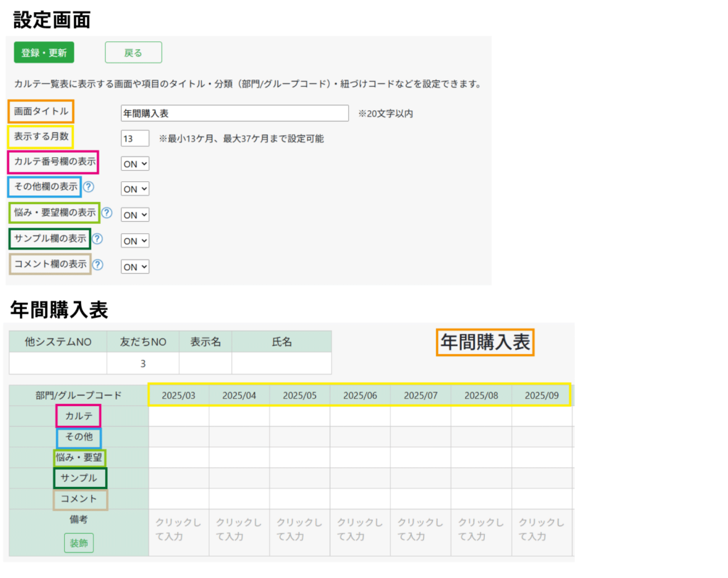The width and height of the screenshot is (728, 578).
Task: Open the コメント欄の表示 dropdown
Action: click(135, 267)
